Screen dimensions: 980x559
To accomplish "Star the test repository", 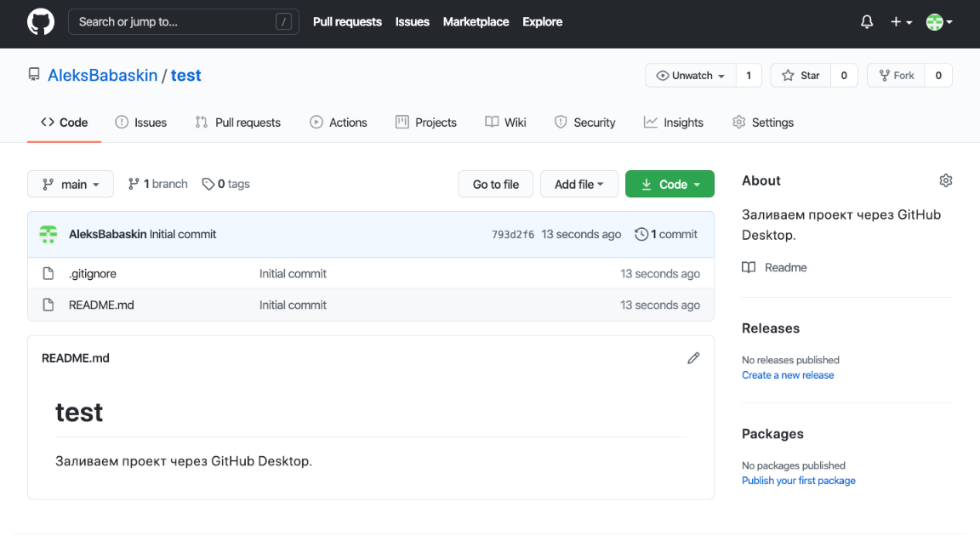I will 801,76.
